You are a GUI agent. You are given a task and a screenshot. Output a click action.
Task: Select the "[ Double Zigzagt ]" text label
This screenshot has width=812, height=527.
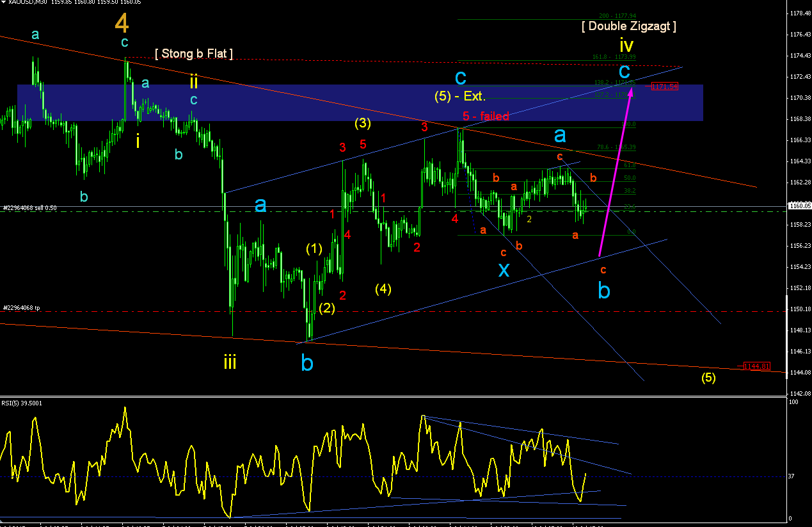click(x=628, y=26)
